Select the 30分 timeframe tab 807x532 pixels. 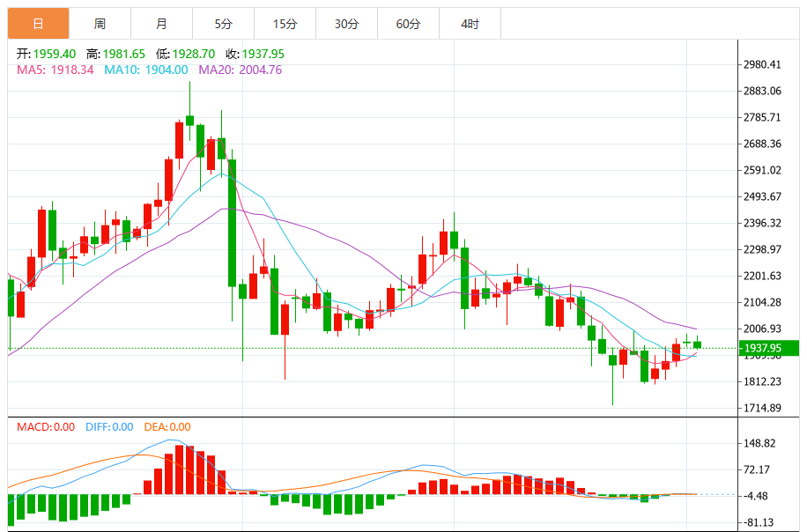click(x=347, y=24)
